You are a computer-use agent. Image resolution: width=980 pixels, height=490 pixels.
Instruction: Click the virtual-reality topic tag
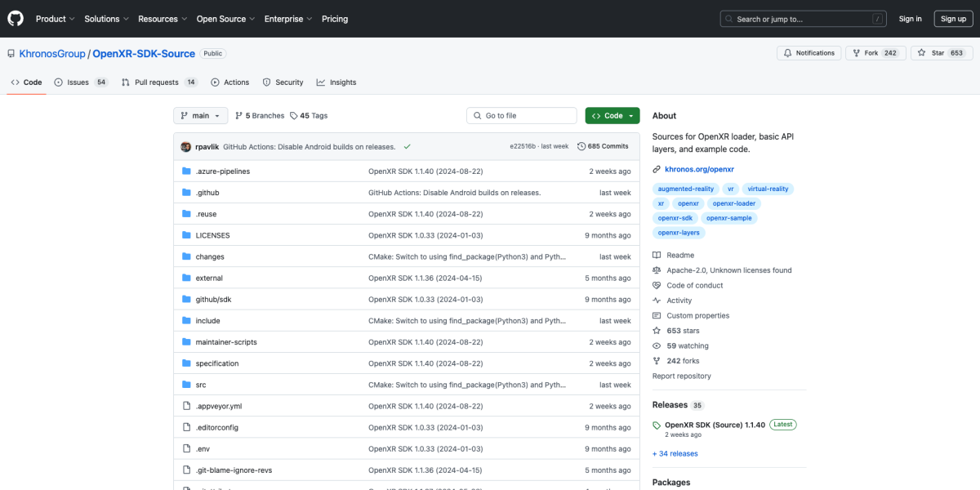[768, 189]
